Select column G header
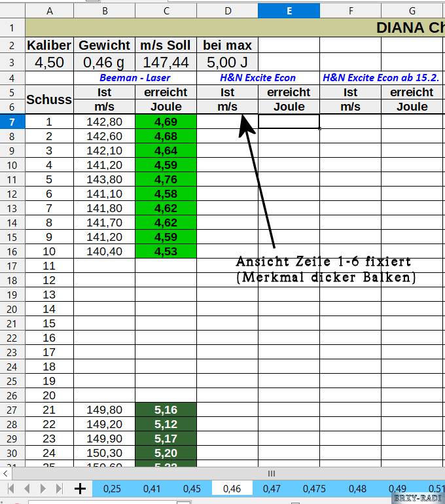This screenshot has height=504, width=445. point(412,11)
